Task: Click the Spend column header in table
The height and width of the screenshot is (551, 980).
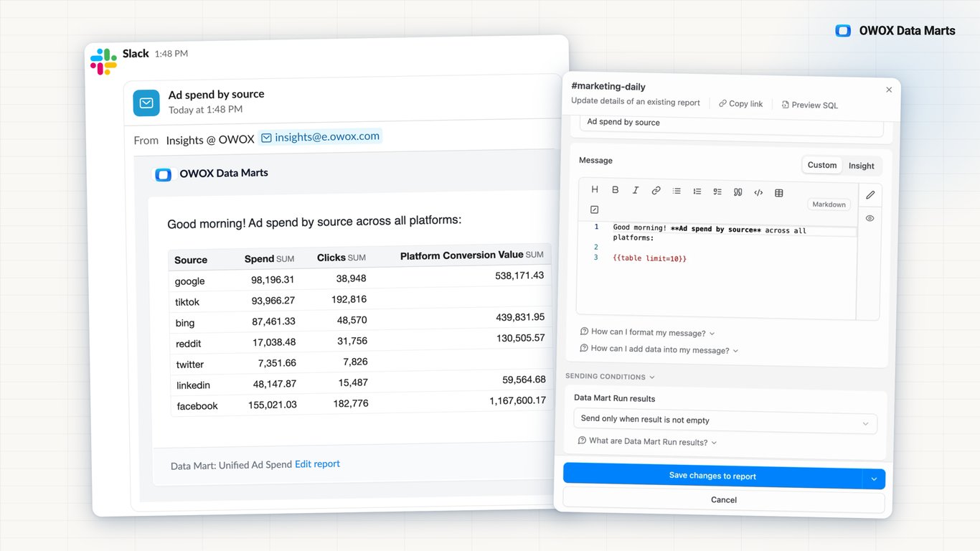Action: click(x=269, y=259)
